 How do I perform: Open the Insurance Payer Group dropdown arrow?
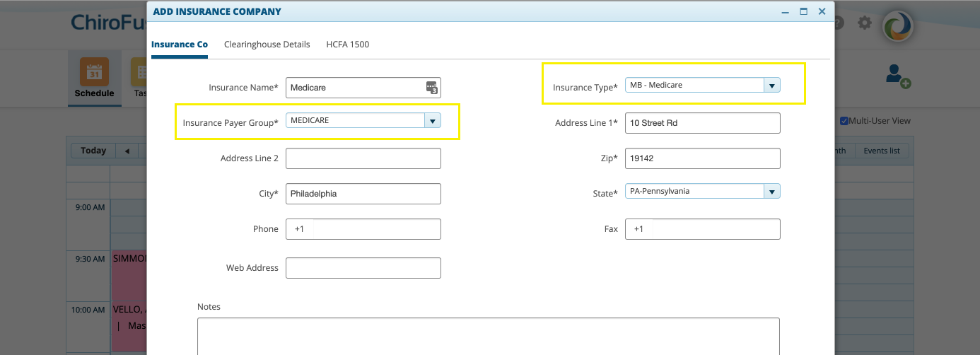pyautogui.click(x=433, y=120)
